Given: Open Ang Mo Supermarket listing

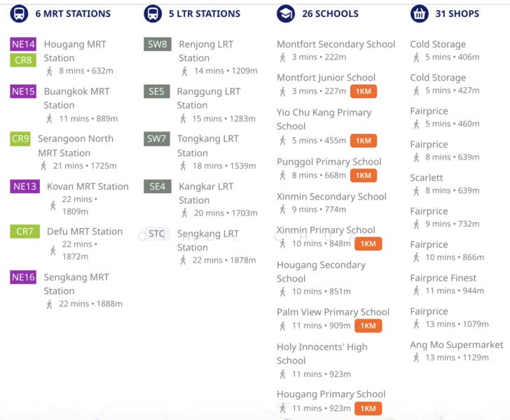Looking at the screenshot, I should click(456, 345).
